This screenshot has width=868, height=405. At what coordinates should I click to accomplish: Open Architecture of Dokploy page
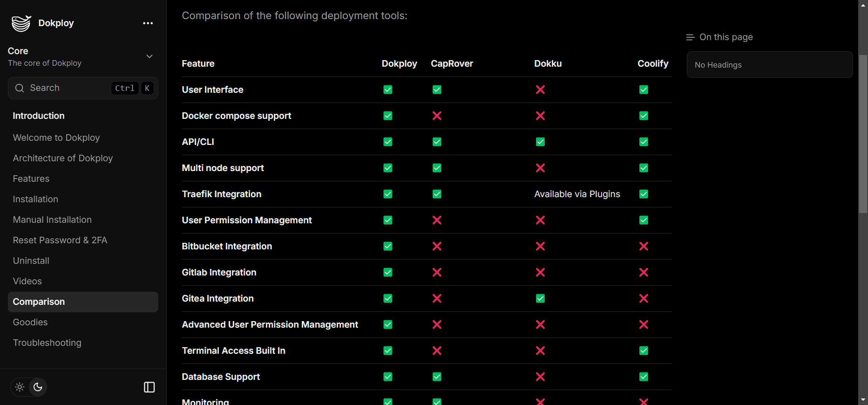click(x=63, y=158)
